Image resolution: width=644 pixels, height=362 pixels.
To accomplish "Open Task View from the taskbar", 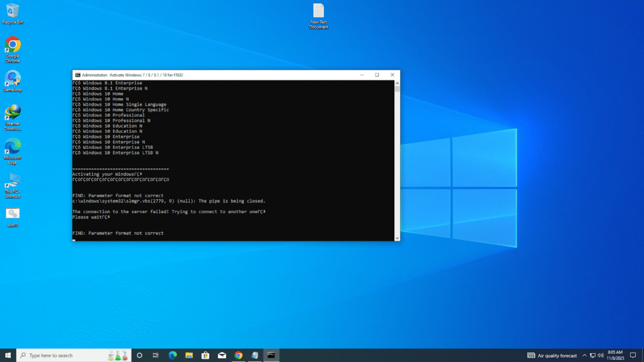I will pyautogui.click(x=155, y=355).
